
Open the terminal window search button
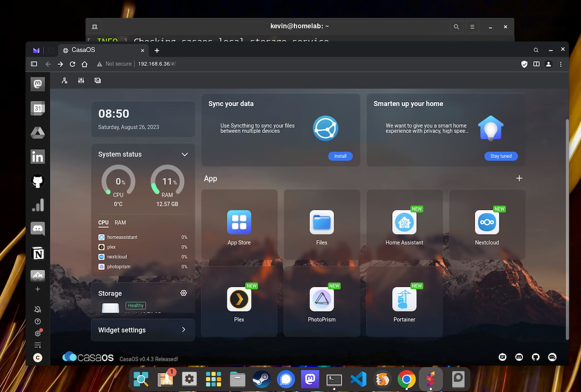[x=457, y=27]
